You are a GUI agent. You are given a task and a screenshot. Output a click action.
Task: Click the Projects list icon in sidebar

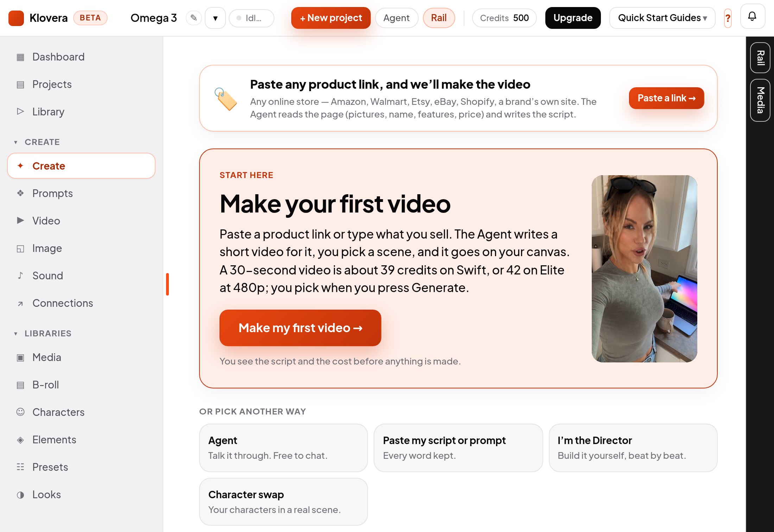pyautogui.click(x=20, y=84)
